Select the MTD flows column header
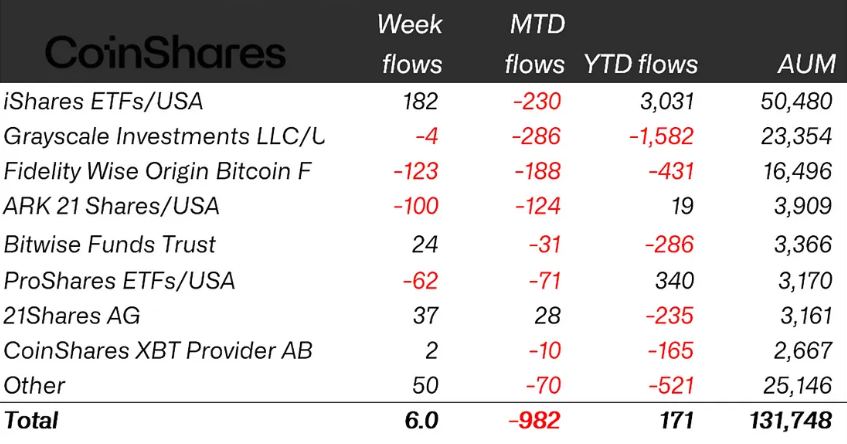Image resolution: width=847 pixels, height=444 pixels. (535, 44)
